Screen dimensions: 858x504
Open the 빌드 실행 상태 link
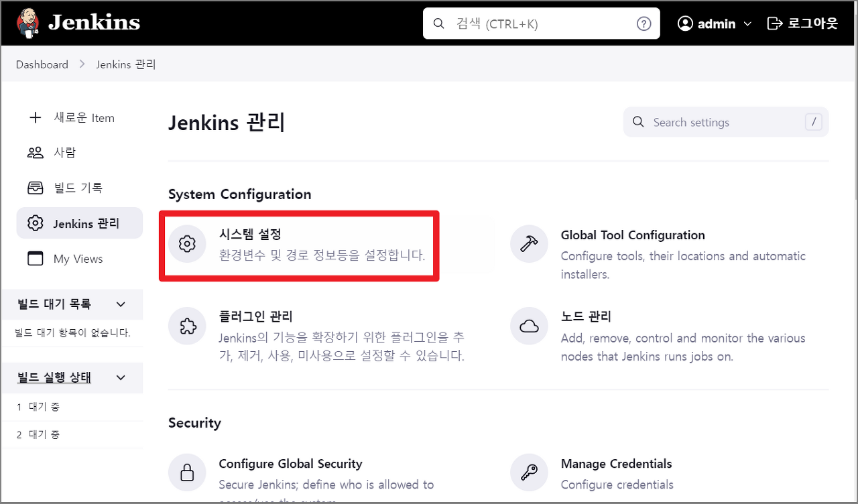point(54,378)
